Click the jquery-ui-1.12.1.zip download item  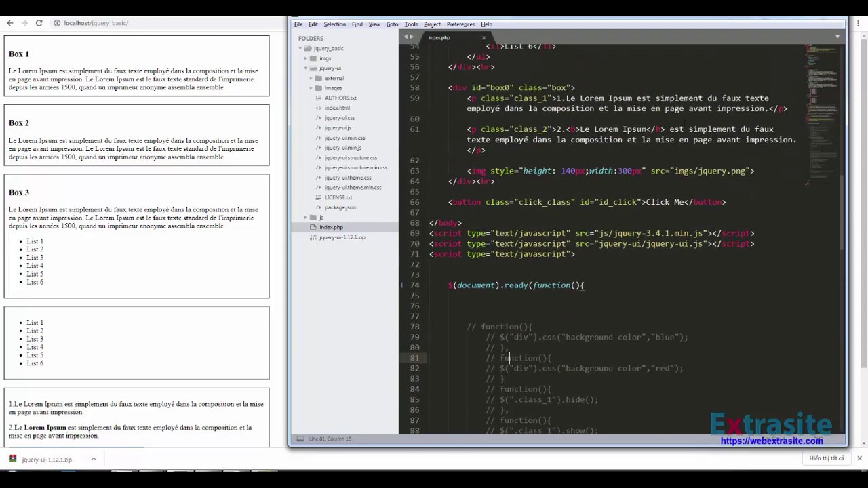click(x=46, y=460)
